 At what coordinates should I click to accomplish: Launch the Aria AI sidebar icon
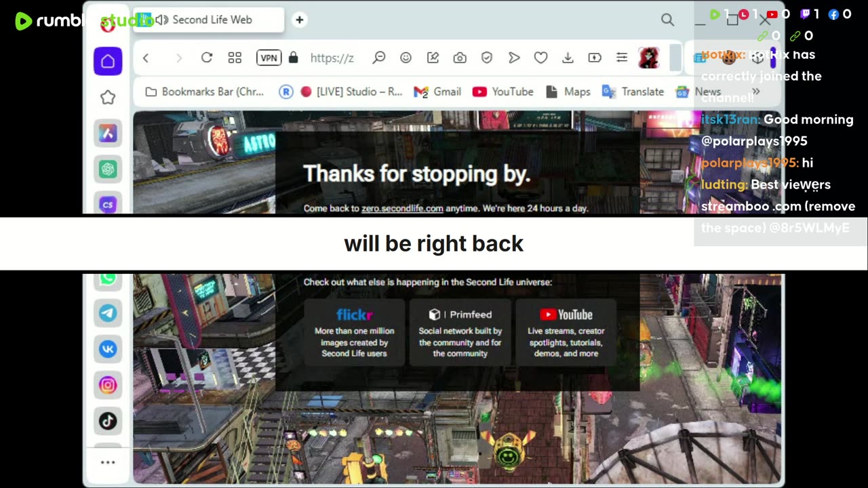pyautogui.click(x=108, y=133)
